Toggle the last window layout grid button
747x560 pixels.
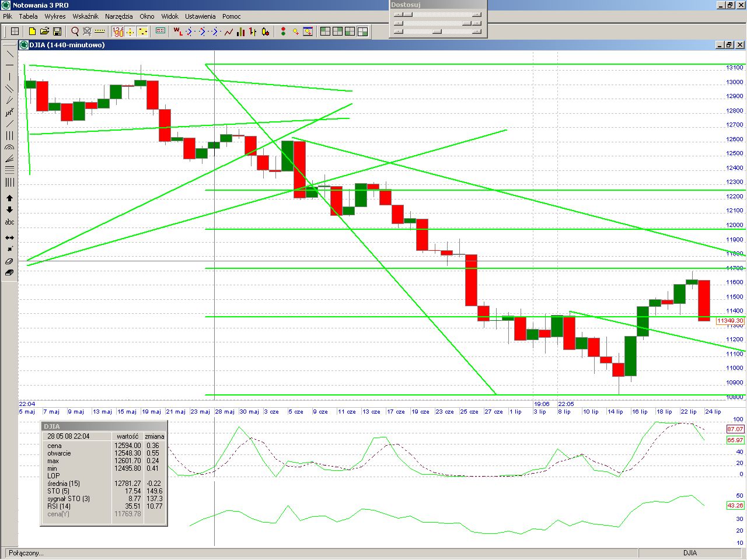click(x=362, y=32)
